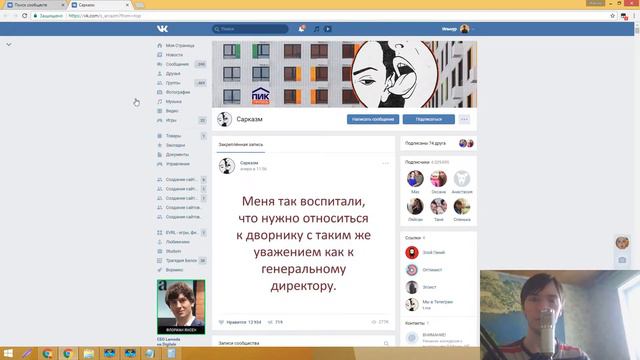Open the music note icon in header
The image size is (640, 360).
(x=316, y=29)
